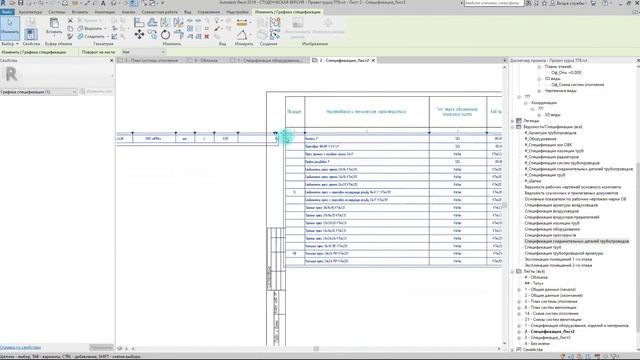Click the favorites star icon in title bar
640x360 pixels.
coord(544,3)
